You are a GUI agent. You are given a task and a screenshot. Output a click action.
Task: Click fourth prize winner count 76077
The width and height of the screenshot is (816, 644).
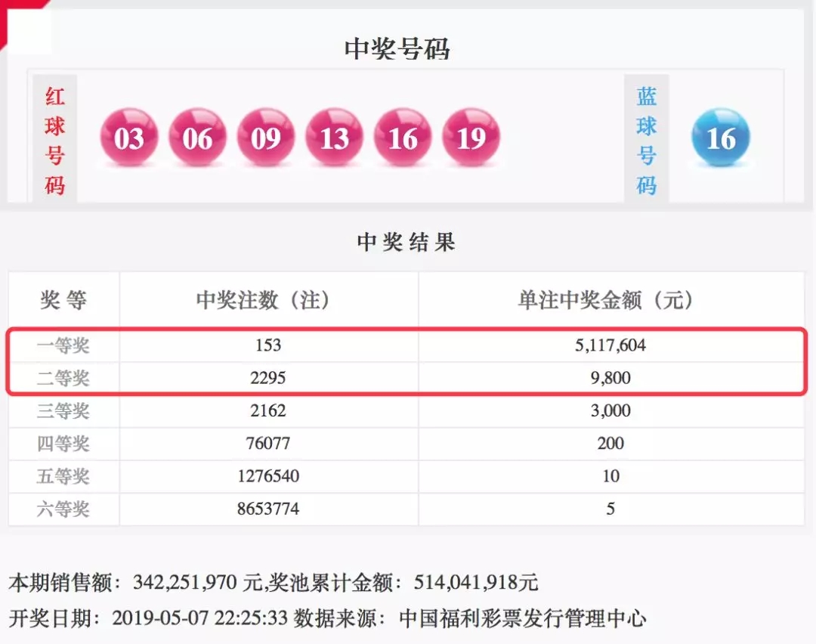coord(268,444)
